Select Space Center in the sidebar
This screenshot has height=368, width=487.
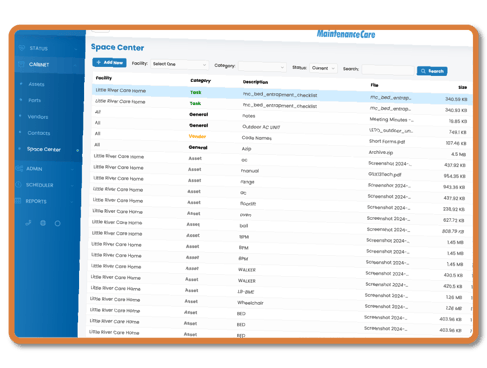click(x=44, y=149)
